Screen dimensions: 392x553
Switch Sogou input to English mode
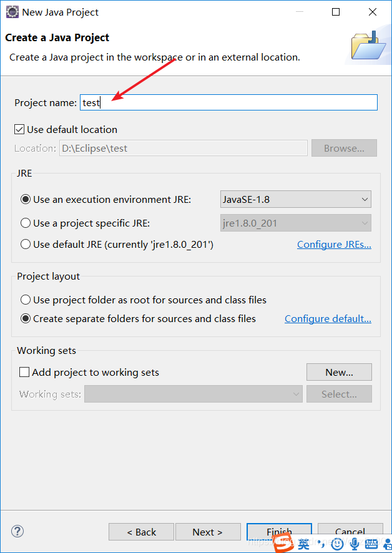304,544
